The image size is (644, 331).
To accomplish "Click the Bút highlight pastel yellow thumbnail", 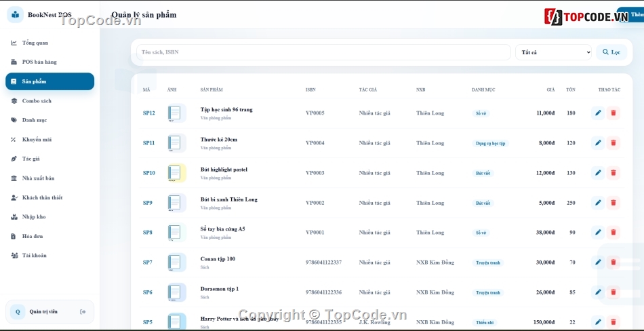I will [177, 173].
